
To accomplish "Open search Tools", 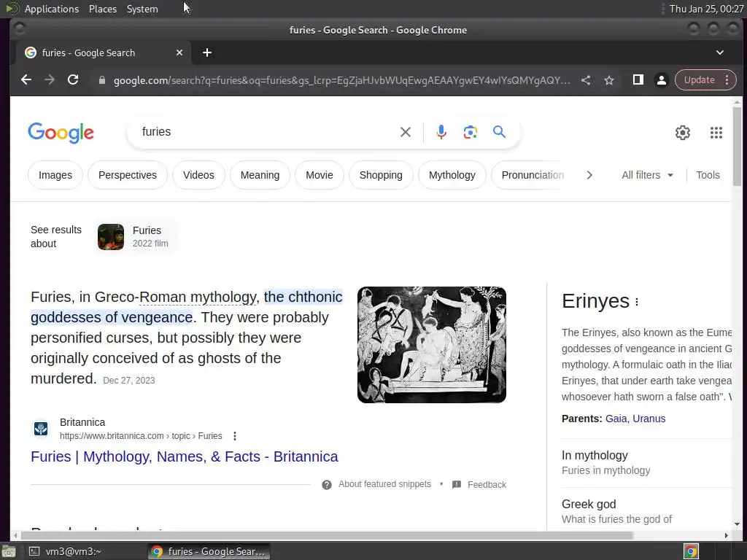I will 708,175.
